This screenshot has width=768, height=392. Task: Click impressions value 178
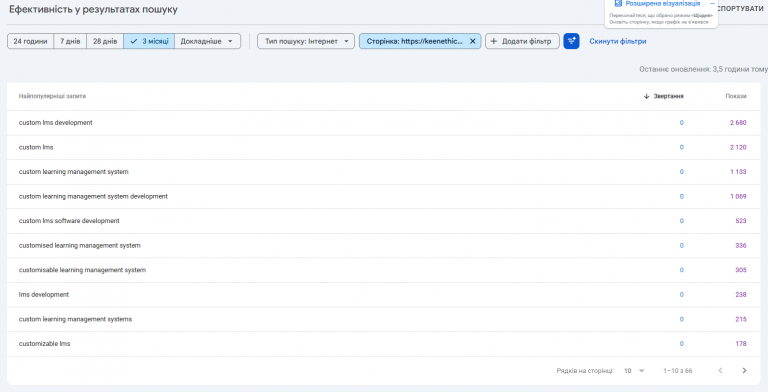741,343
